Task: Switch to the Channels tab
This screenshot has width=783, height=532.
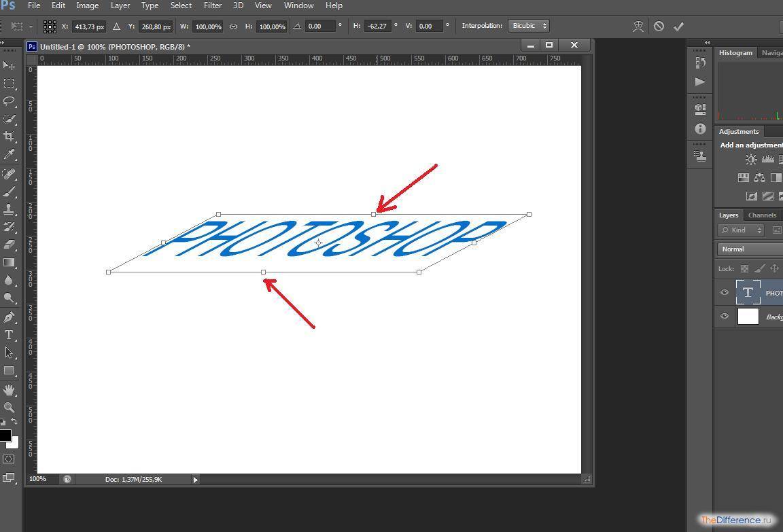Action: pyautogui.click(x=762, y=215)
